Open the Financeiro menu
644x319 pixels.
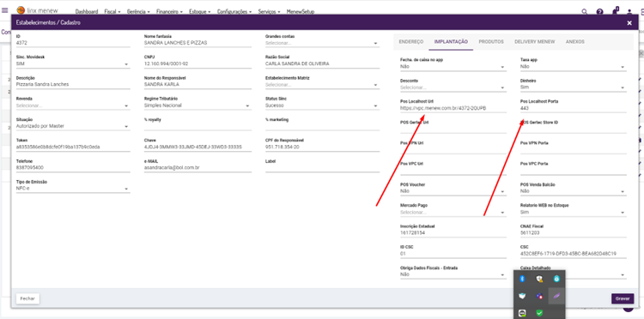pos(170,12)
